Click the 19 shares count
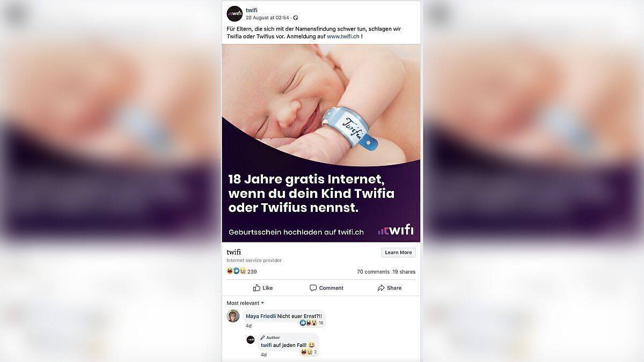 [404, 272]
